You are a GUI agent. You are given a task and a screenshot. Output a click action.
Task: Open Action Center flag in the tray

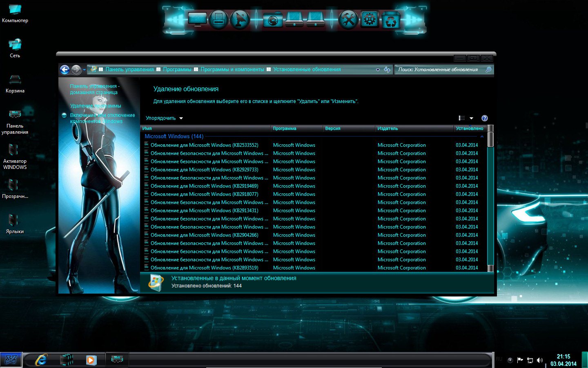pyautogui.click(x=520, y=360)
